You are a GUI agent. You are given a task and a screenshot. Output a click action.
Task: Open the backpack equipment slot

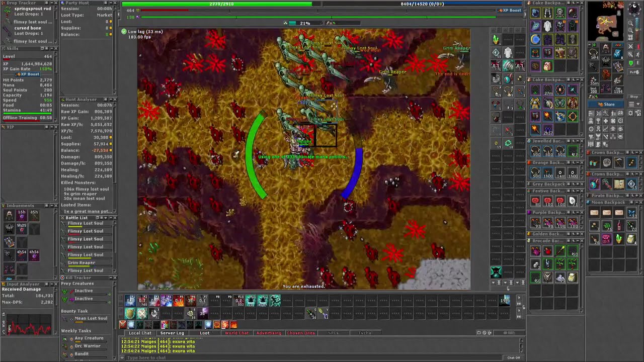tap(617, 53)
